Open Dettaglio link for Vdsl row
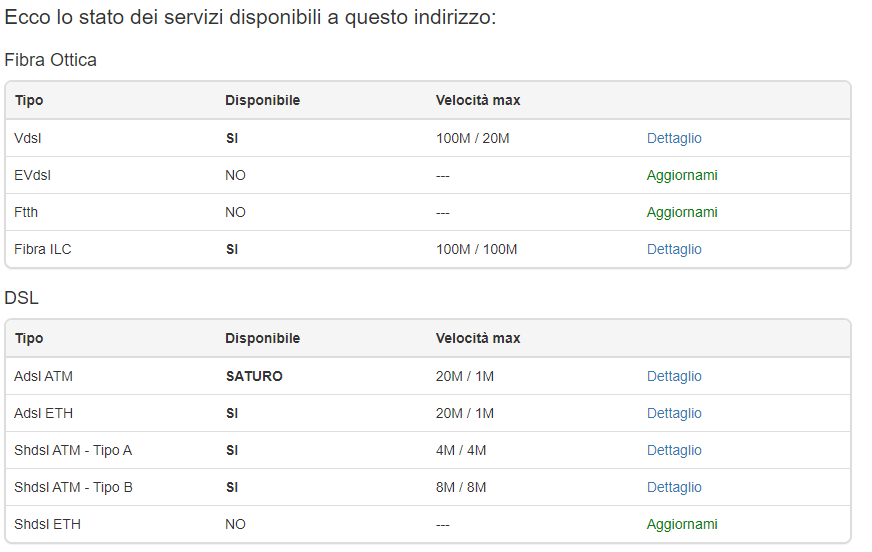This screenshot has width=872, height=552. [x=674, y=138]
